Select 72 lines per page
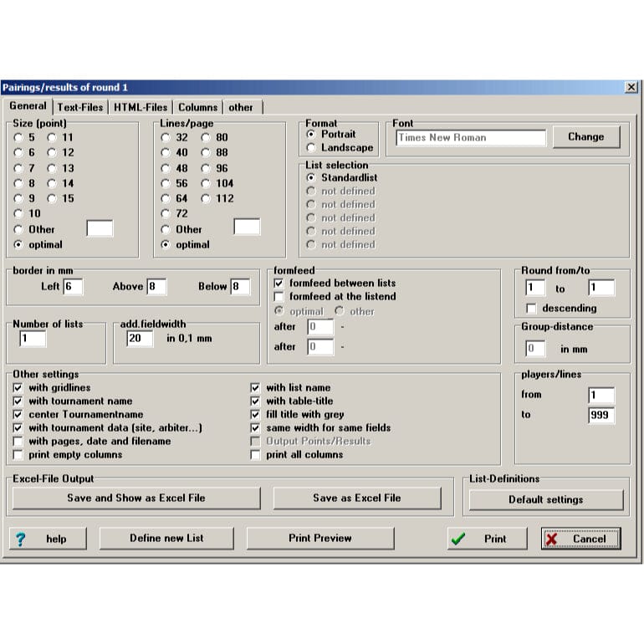 pos(166,213)
